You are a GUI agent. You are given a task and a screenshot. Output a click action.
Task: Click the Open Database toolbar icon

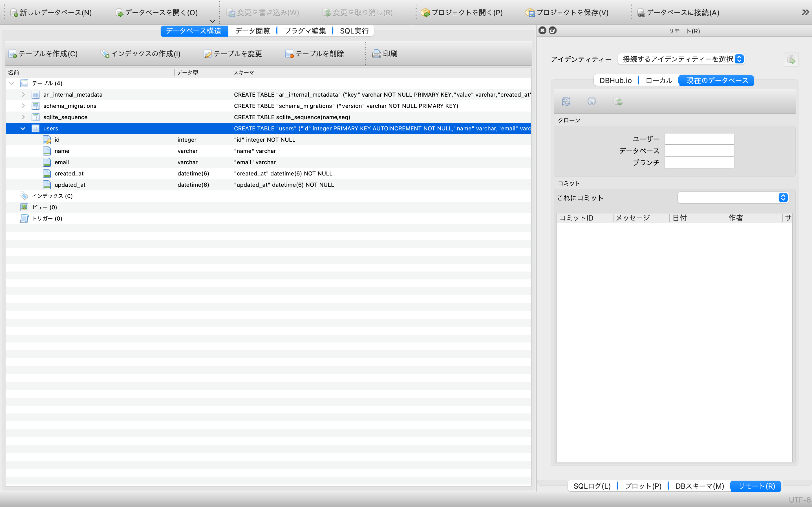(119, 13)
